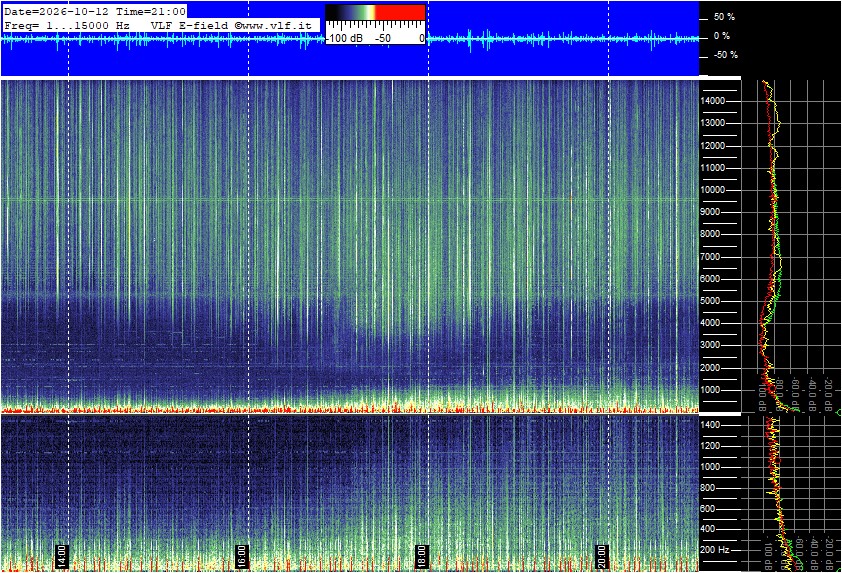The image size is (842, 573).
Task: Click the 5000 frequency axis label
Action: tap(710, 301)
